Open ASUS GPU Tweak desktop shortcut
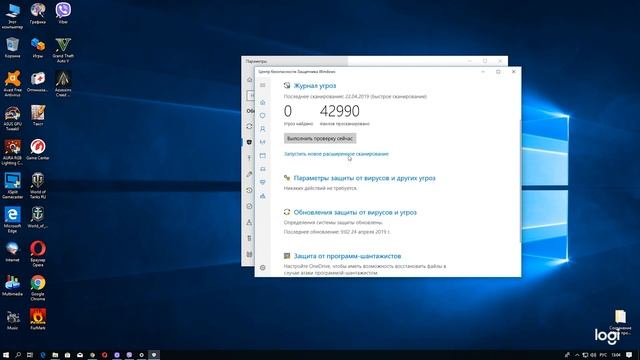The height and width of the screenshot is (360, 640). pos(12,118)
